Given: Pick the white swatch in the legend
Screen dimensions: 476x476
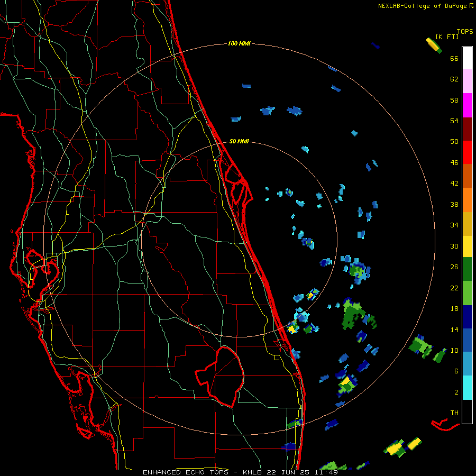Looking at the screenshot, I should 467,58.
